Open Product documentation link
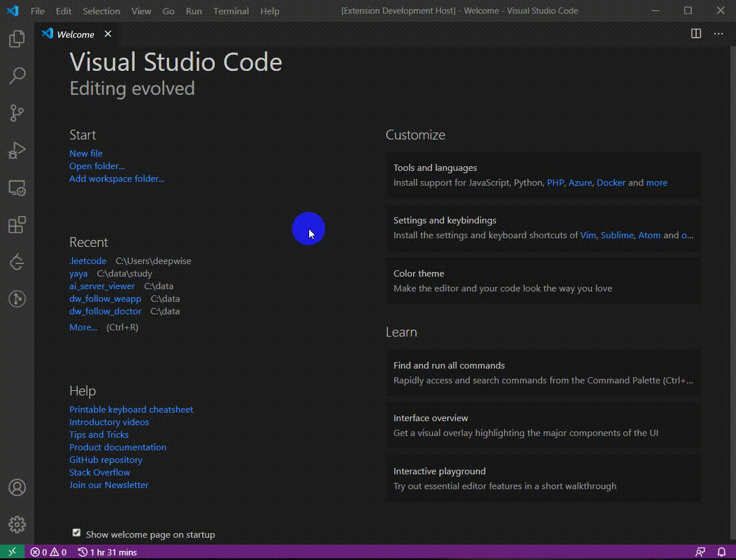736x560 pixels. (118, 447)
